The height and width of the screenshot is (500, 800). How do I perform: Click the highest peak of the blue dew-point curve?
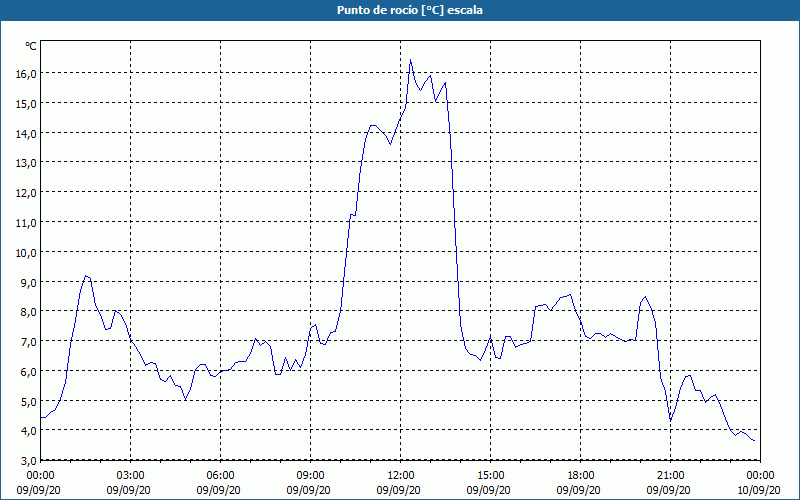click(411, 60)
